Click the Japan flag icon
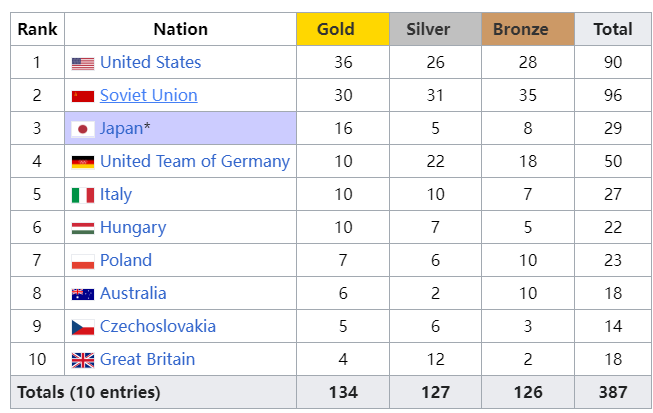The height and width of the screenshot is (413, 653). pyautogui.click(x=83, y=129)
